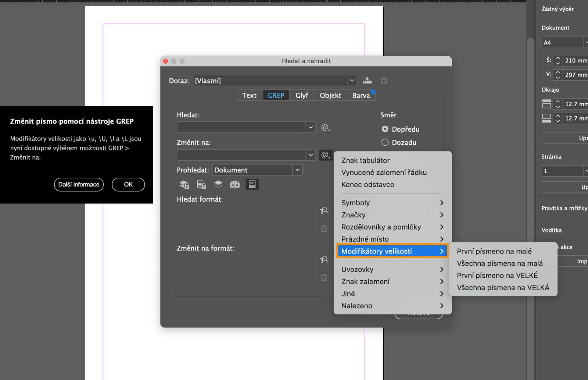Click into the Změnit na input field
The image size is (588, 380).
pyautogui.click(x=241, y=155)
